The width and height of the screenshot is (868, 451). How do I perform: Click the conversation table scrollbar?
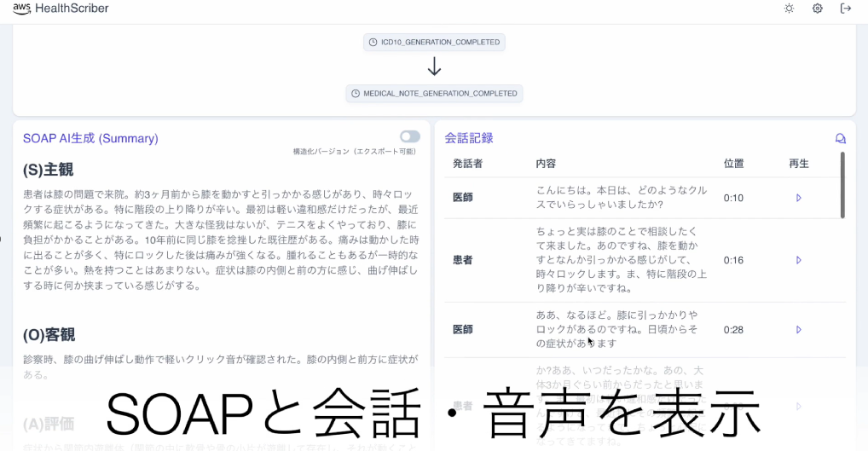[x=842, y=185]
